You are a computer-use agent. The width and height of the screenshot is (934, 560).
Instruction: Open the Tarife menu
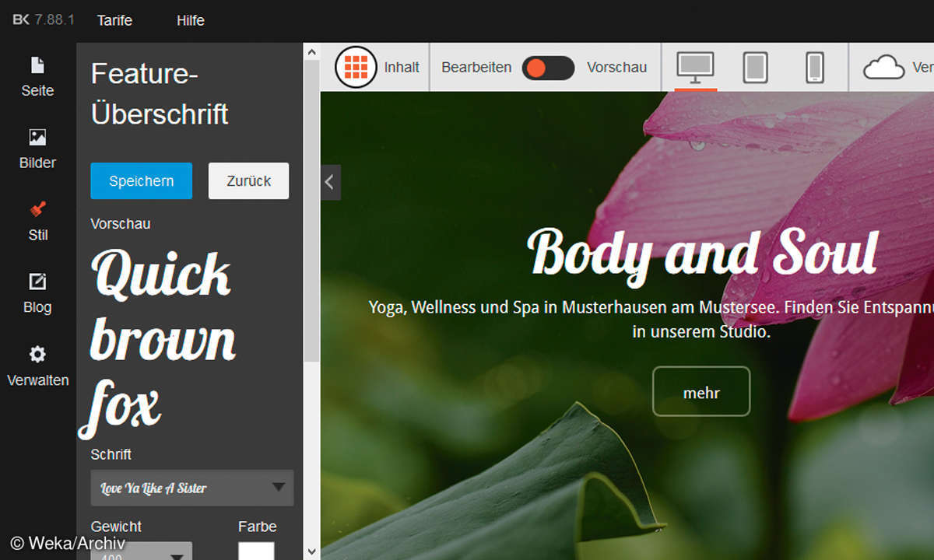coord(114,21)
